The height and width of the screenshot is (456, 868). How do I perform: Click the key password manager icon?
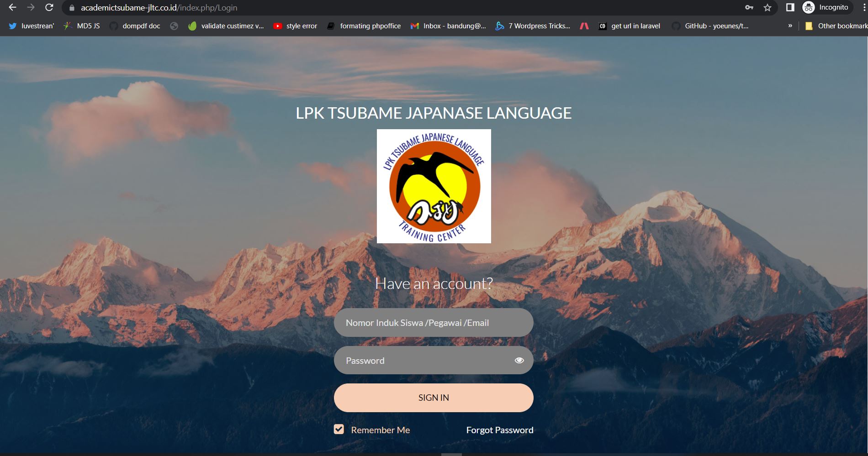(749, 8)
